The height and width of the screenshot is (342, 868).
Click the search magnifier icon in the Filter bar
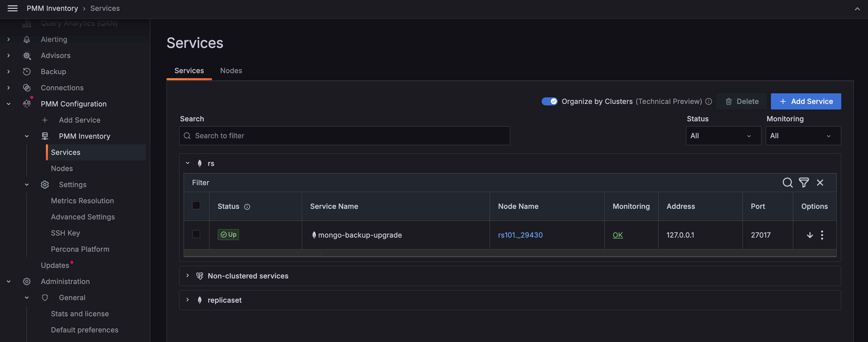[787, 183]
